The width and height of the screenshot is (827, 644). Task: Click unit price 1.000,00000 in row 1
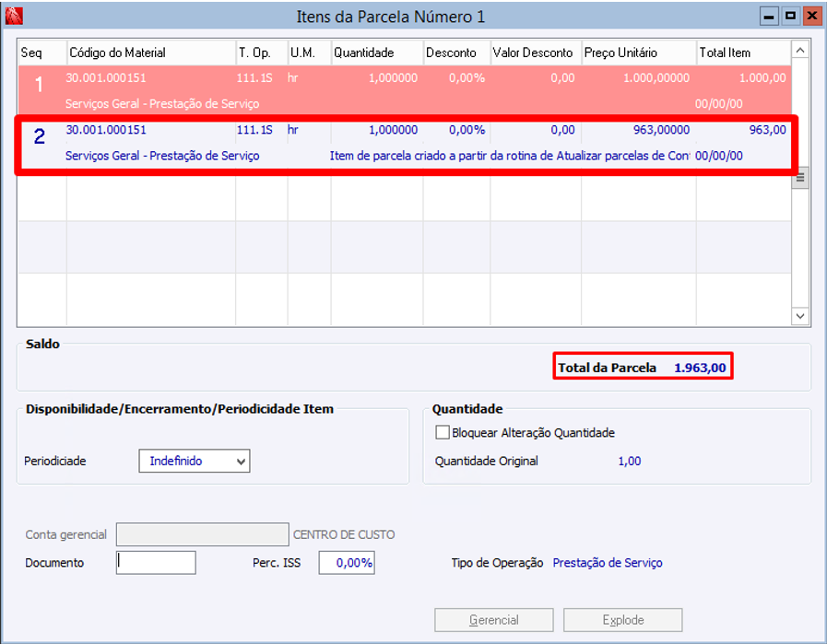(x=656, y=78)
